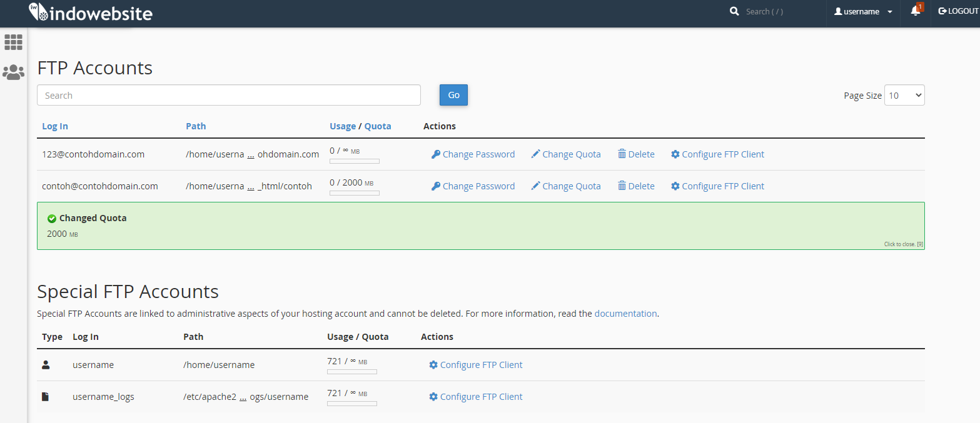
Task: Click the LOGOUT button
Action: pos(958,11)
